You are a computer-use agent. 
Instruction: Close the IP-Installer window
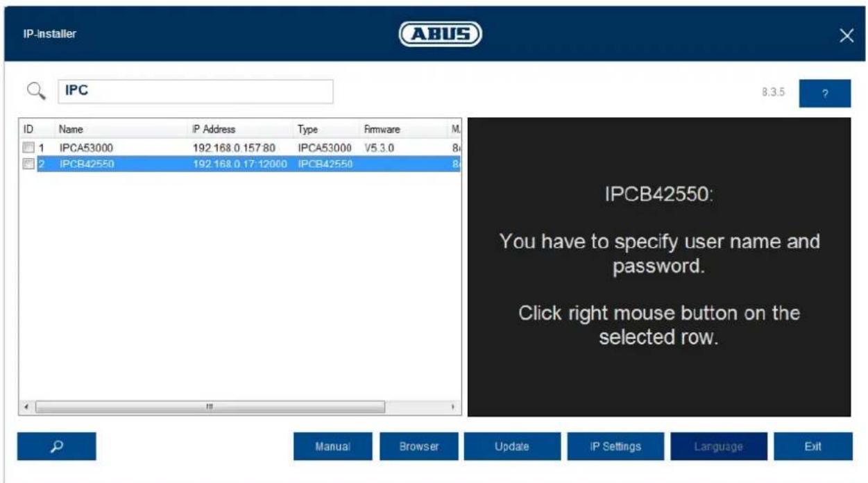click(846, 36)
